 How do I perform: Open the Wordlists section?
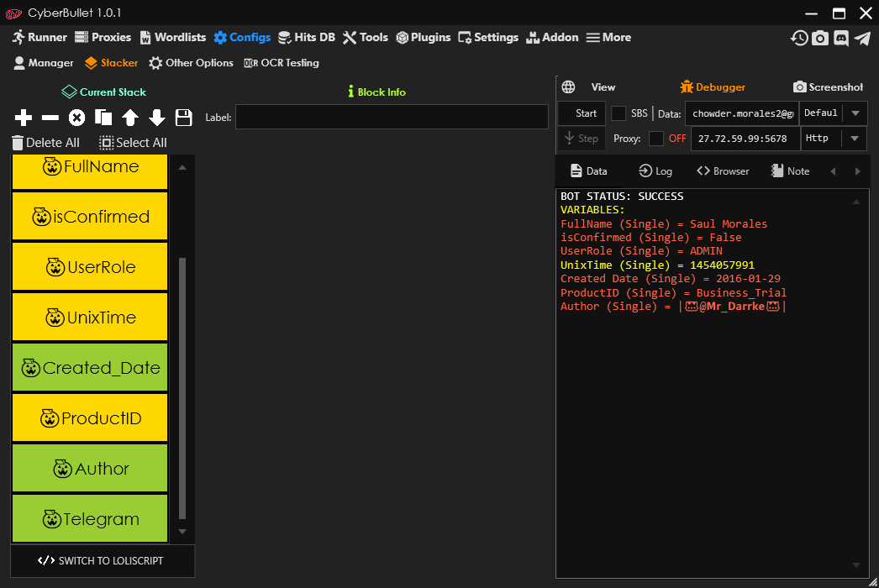pyautogui.click(x=172, y=38)
